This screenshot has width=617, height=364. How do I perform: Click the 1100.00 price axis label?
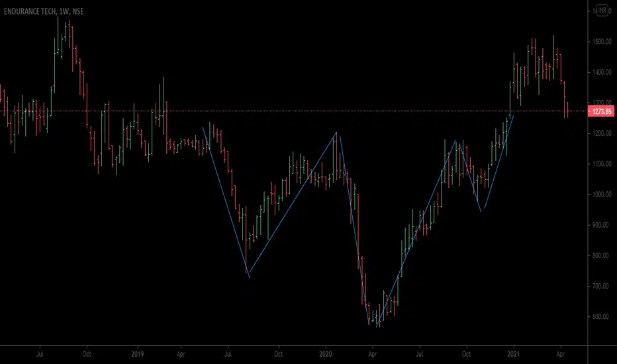click(602, 163)
